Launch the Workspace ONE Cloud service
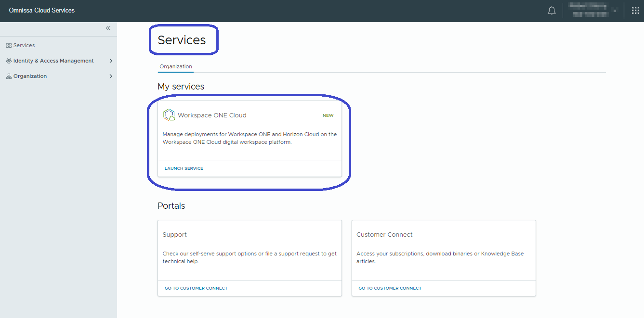 184,168
